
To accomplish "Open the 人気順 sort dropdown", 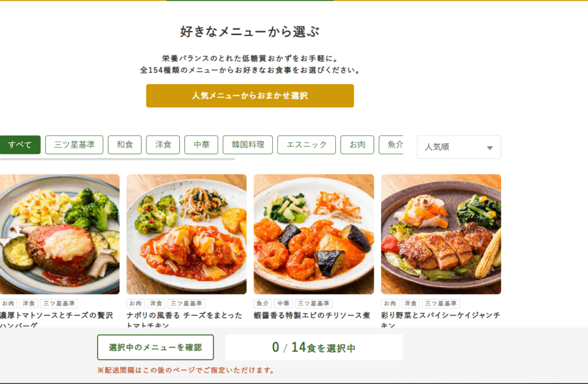I will point(459,147).
